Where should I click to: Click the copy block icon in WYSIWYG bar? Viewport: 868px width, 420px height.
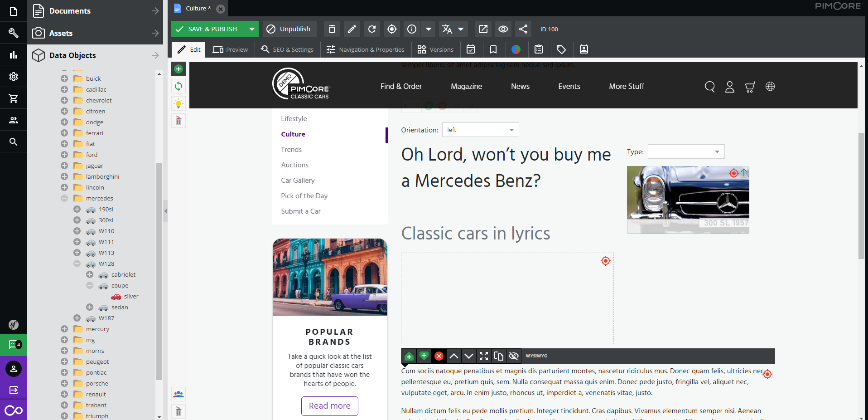point(499,356)
